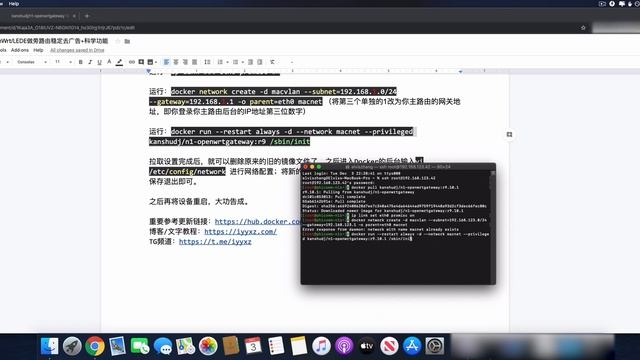This screenshot has height=360, width=640.
Task: Open Finder from the dock
Action: 50,346
